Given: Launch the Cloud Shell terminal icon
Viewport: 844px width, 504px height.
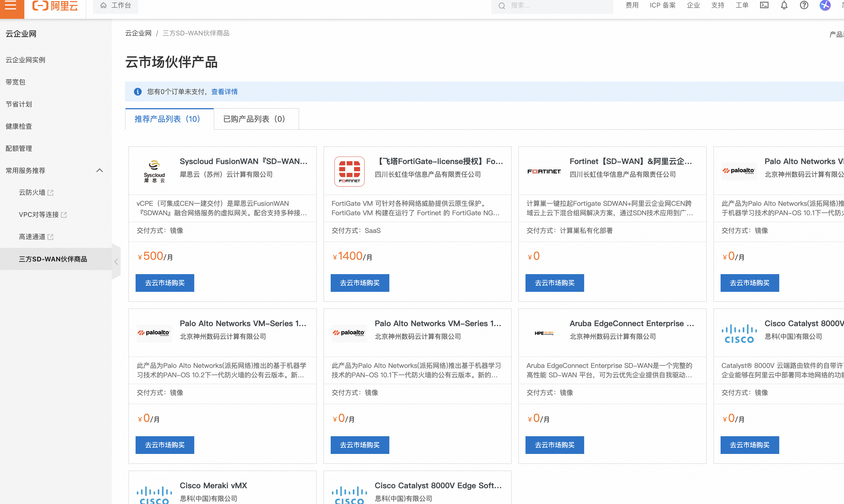Looking at the screenshot, I should pyautogui.click(x=764, y=5).
